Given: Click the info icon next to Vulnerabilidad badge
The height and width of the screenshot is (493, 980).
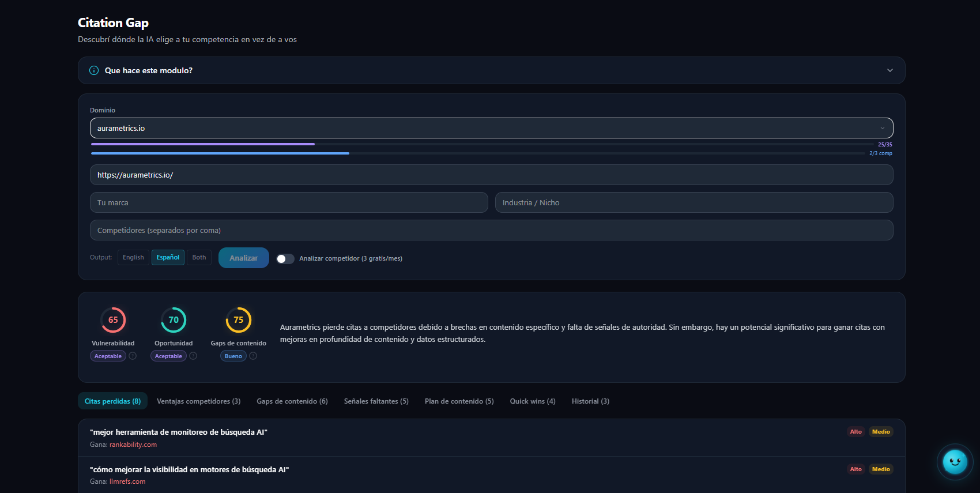Looking at the screenshot, I should click(133, 356).
